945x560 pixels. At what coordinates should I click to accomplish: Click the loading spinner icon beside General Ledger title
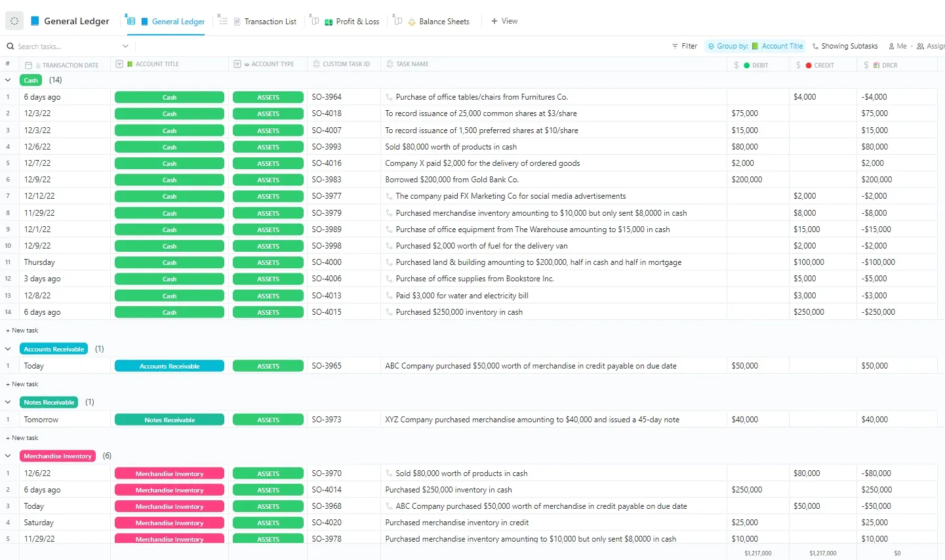coord(14,21)
